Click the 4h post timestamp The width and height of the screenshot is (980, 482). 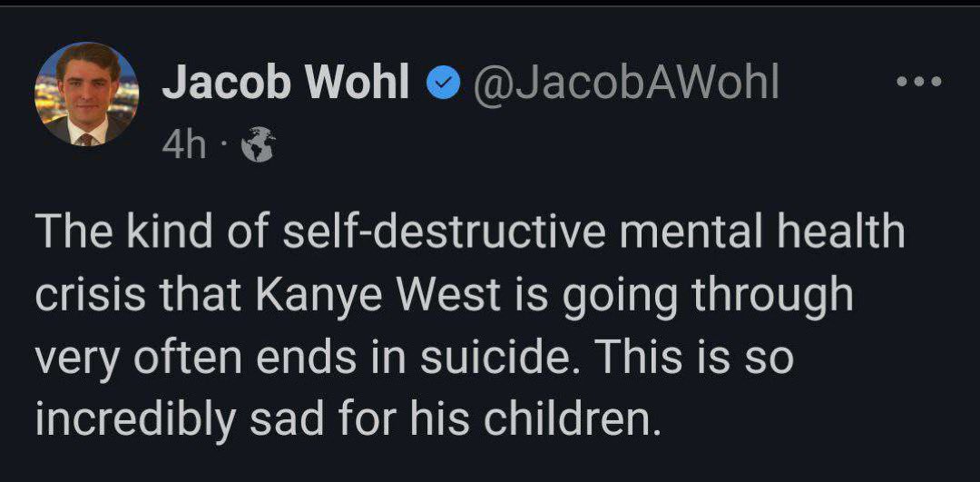coord(183,146)
